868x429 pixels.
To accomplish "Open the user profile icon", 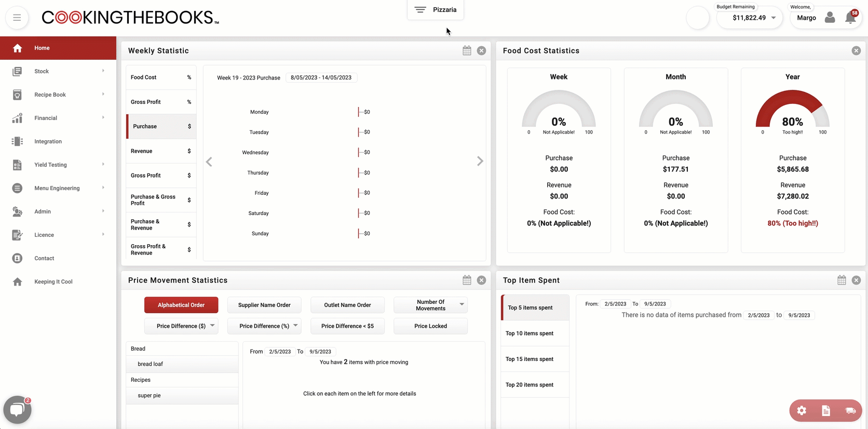I will (x=830, y=18).
